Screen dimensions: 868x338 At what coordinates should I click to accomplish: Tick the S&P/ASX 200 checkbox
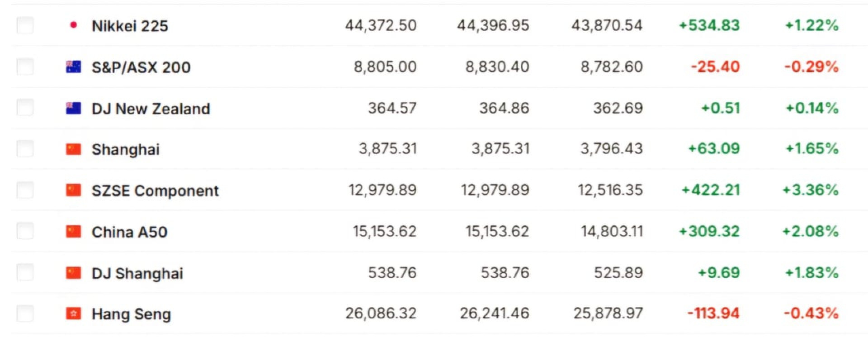click(25, 67)
